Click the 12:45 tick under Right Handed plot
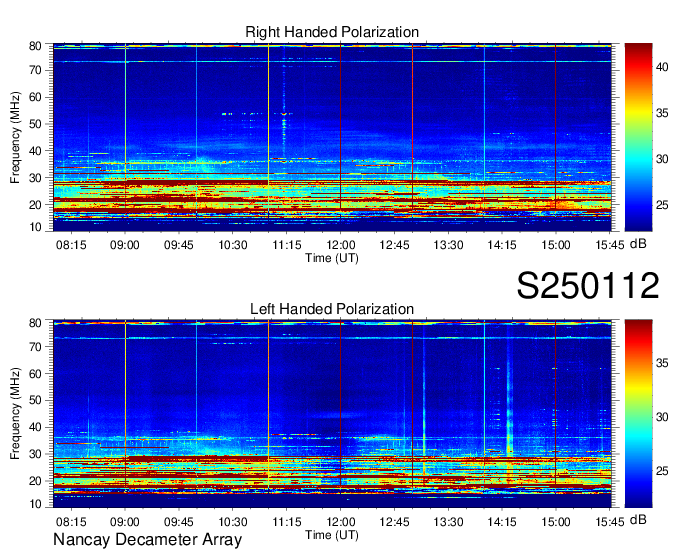This screenshot has height=552, width=680. [x=394, y=245]
